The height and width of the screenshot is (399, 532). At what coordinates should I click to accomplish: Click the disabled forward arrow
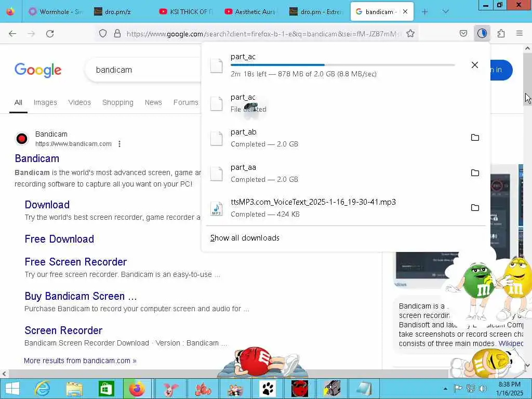(31, 34)
